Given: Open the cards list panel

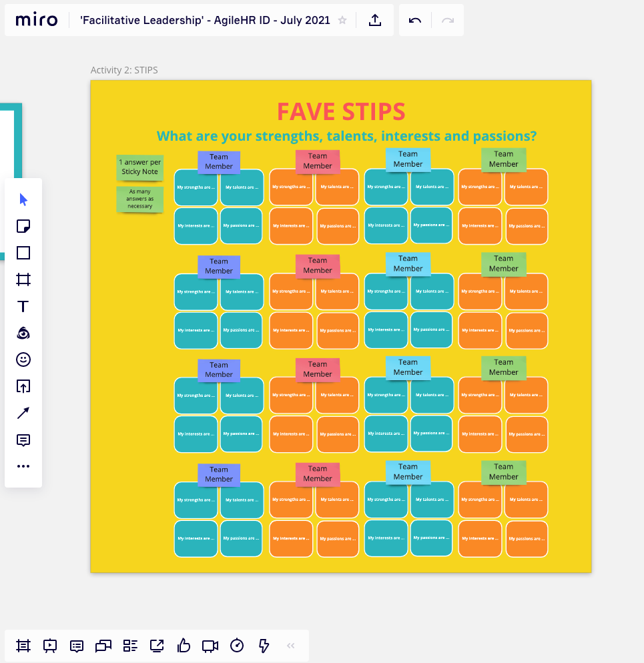Looking at the screenshot, I should (x=130, y=646).
